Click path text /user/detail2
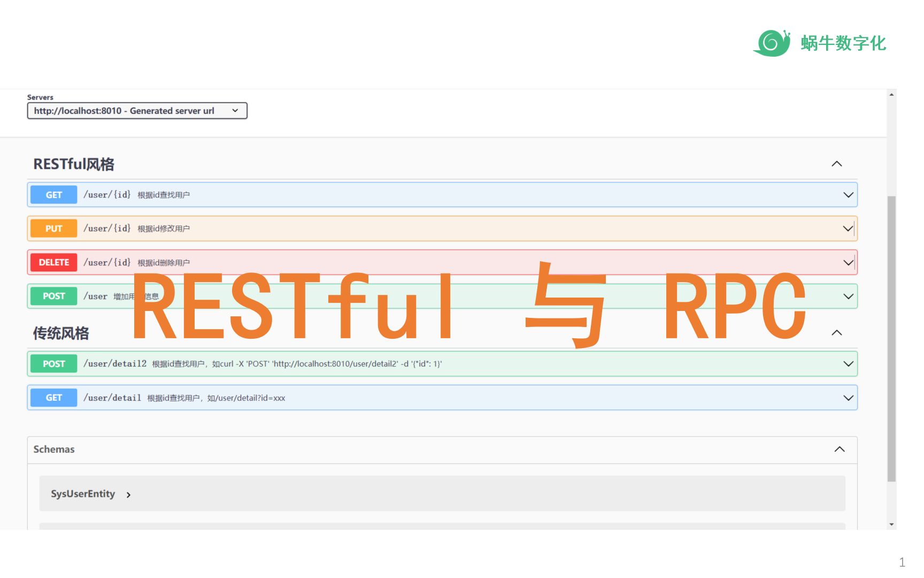Viewport: 924px width, 578px height. click(x=115, y=363)
